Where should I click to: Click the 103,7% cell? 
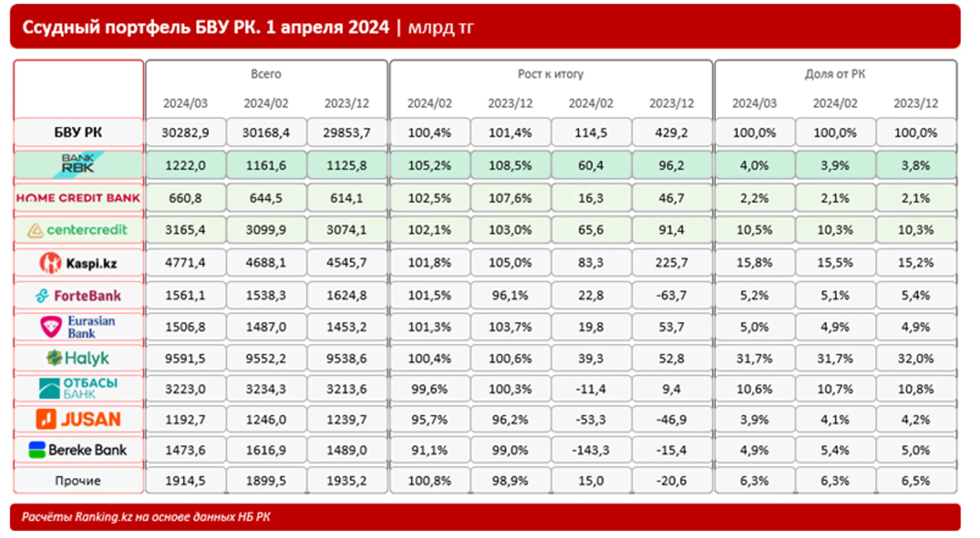click(x=510, y=327)
